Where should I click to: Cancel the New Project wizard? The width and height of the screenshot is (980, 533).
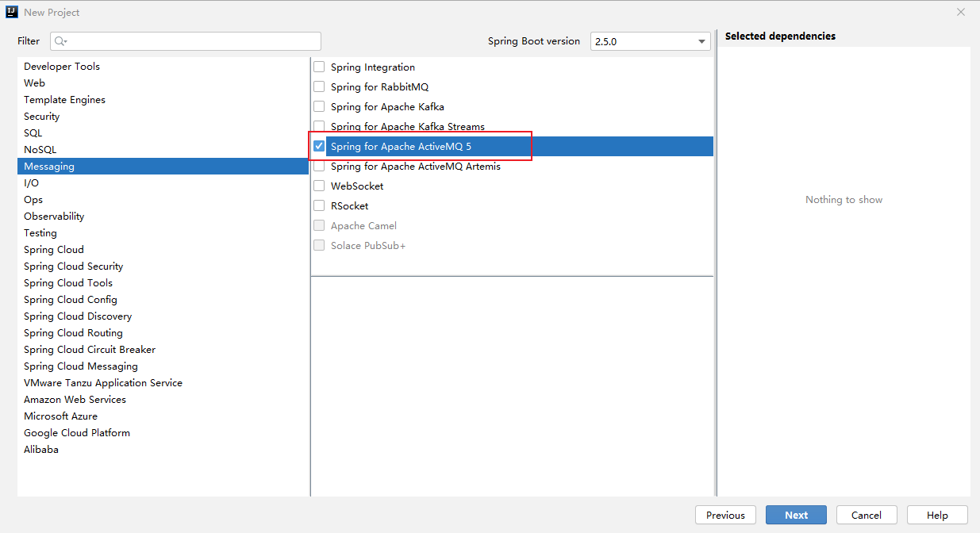(867, 515)
